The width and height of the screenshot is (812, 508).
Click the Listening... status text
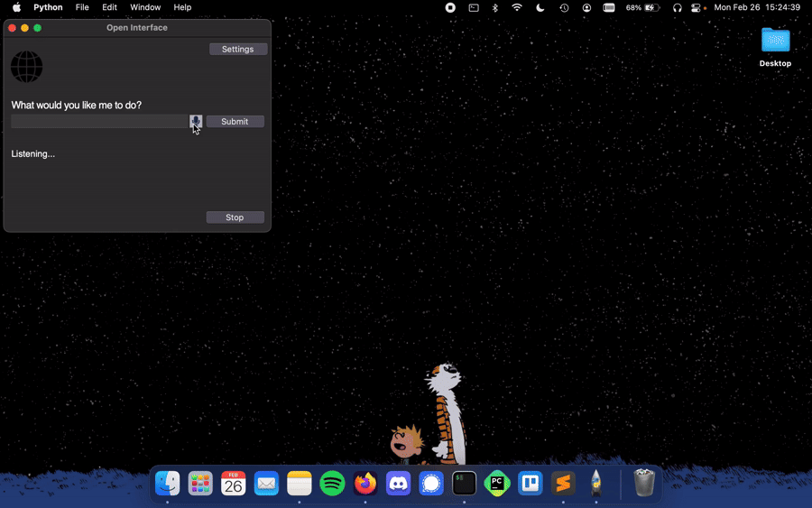click(33, 153)
